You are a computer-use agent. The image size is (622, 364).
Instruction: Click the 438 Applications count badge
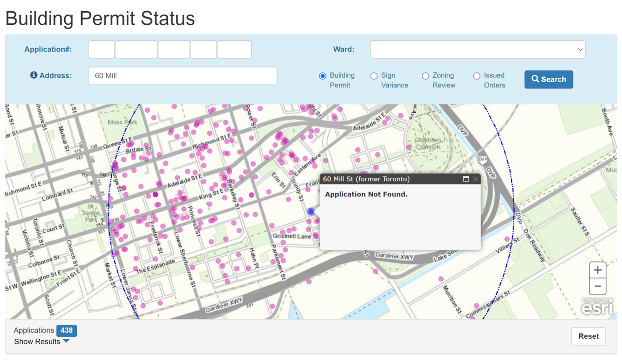67,330
